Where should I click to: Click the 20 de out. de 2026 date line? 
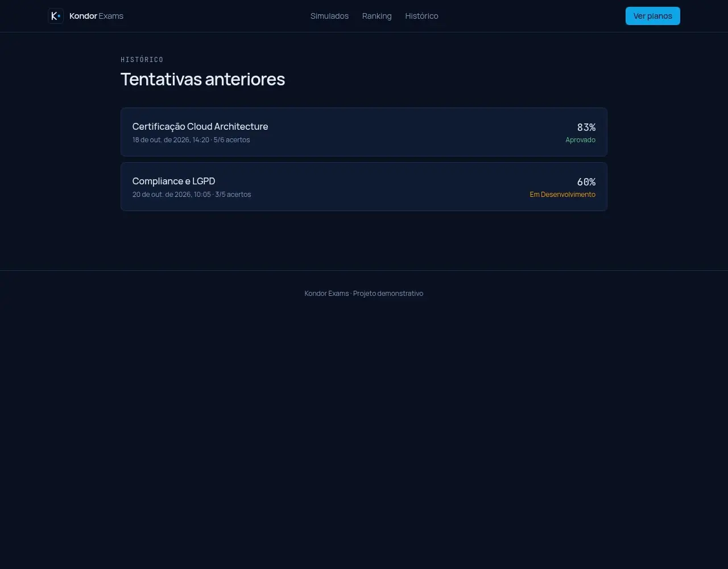pyautogui.click(x=192, y=195)
